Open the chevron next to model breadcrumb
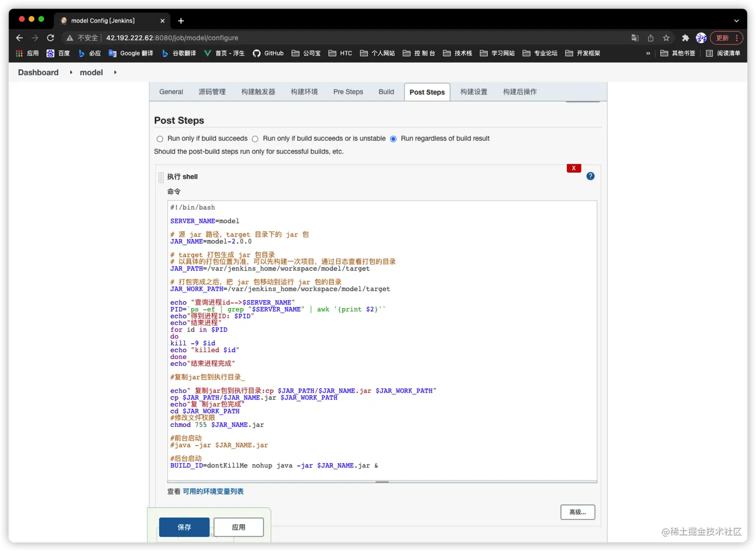756x551 pixels. pyautogui.click(x=114, y=72)
